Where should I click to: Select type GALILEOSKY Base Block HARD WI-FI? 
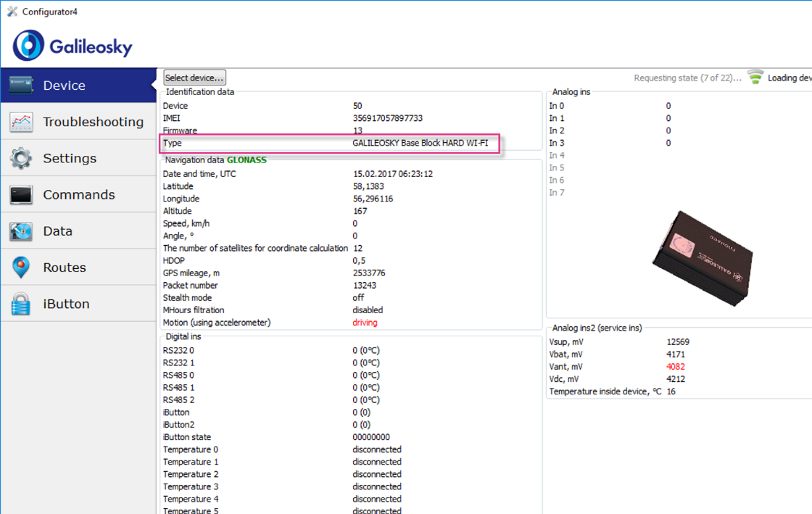420,143
